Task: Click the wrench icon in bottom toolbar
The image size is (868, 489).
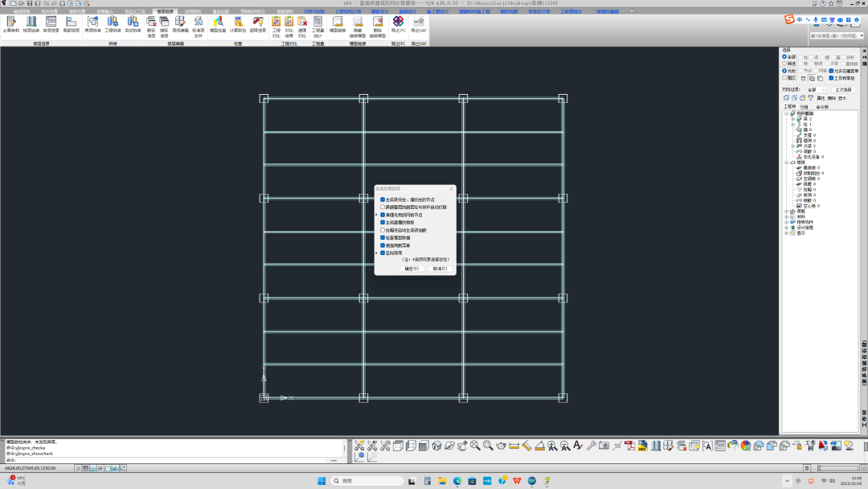Action: [x=592, y=446]
